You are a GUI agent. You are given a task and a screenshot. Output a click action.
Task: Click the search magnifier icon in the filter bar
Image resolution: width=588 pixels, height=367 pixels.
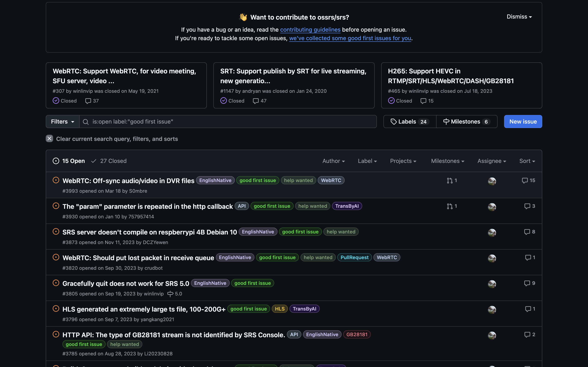tap(86, 122)
